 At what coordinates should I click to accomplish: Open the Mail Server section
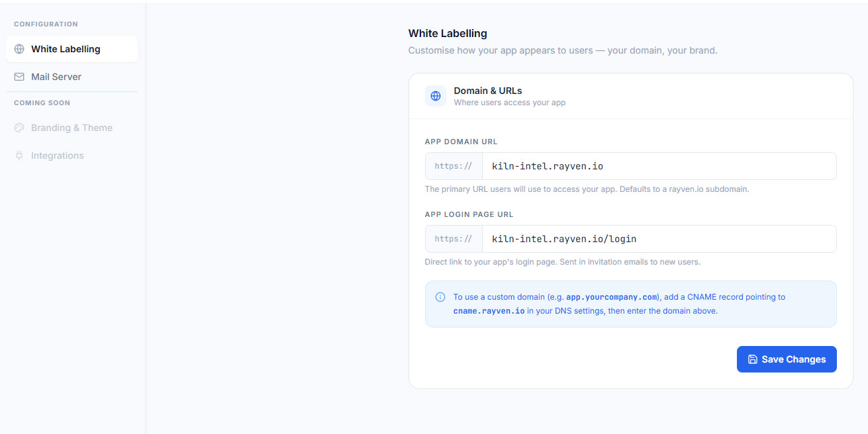coord(72,77)
